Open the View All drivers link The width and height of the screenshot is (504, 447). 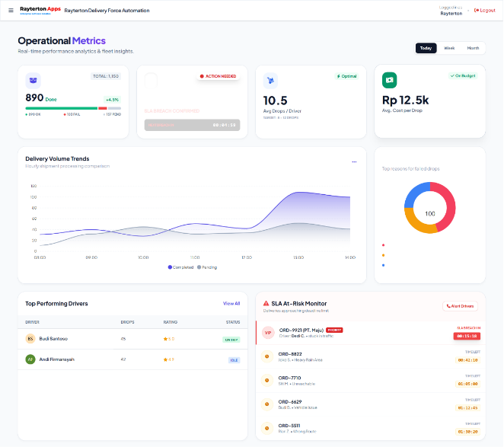click(231, 303)
